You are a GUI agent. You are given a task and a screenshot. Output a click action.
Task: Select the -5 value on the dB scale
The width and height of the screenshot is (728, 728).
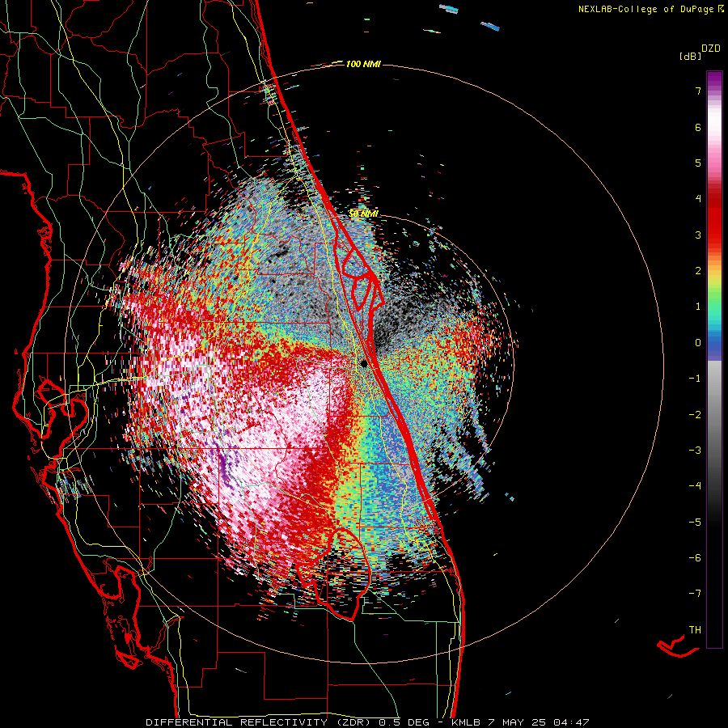click(x=695, y=522)
